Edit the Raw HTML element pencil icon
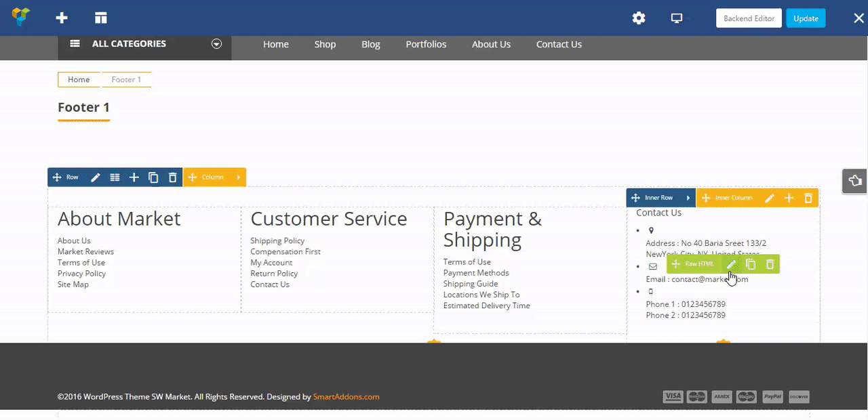The width and height of the screenshot is (868, 420). pos(731,264)
